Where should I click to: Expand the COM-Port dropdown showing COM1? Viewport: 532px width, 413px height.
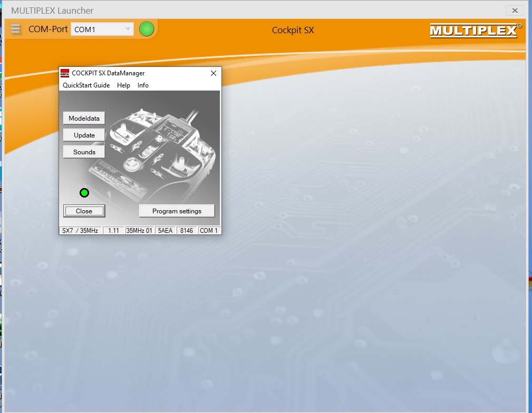(x=102, y=29)
